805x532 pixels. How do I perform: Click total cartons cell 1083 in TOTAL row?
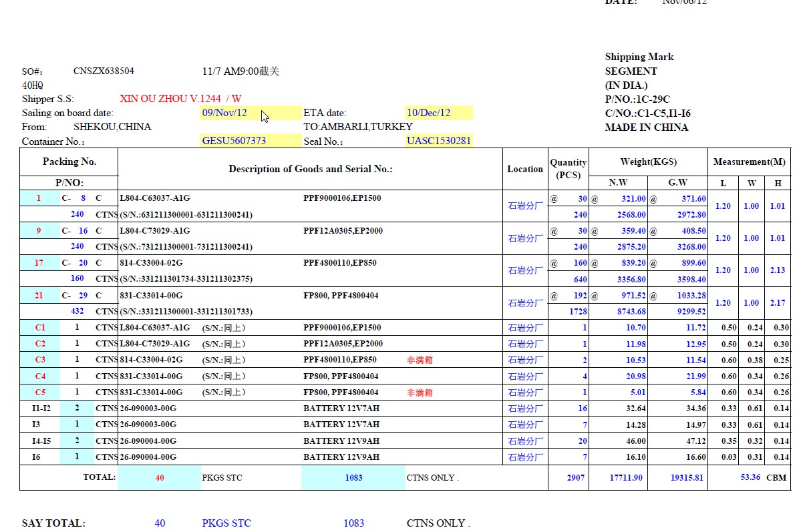pos(353,478)
